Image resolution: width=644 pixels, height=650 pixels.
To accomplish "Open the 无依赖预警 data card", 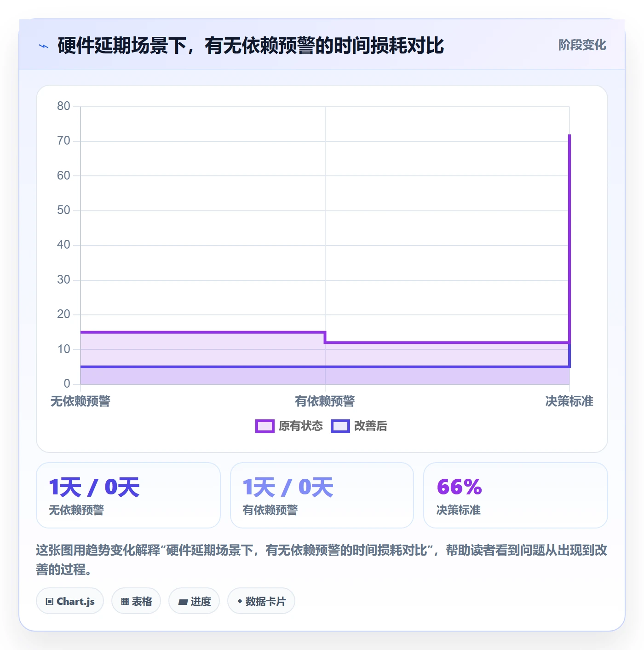I will [128, 495].
